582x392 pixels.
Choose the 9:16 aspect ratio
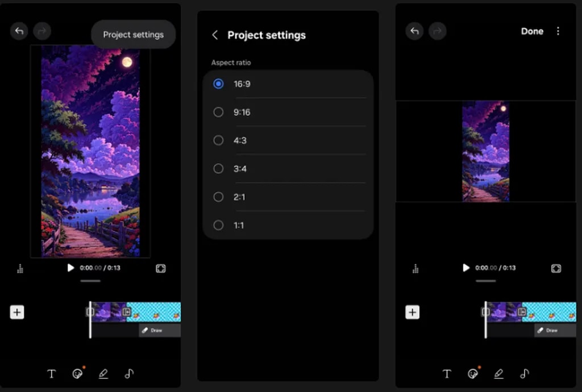(218, 112)
